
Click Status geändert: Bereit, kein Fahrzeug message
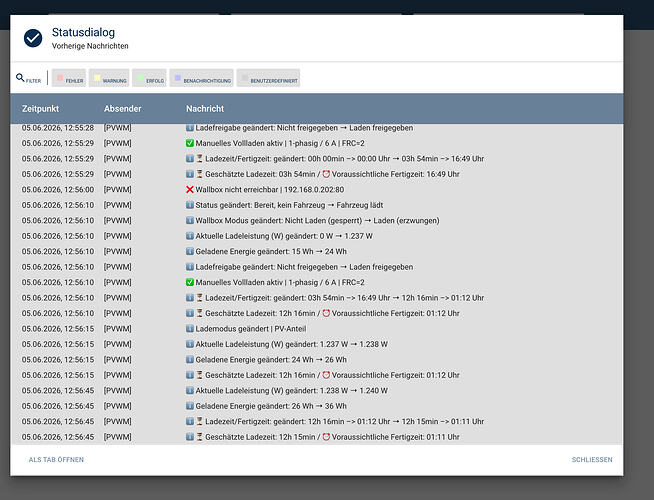pos(289,205)
